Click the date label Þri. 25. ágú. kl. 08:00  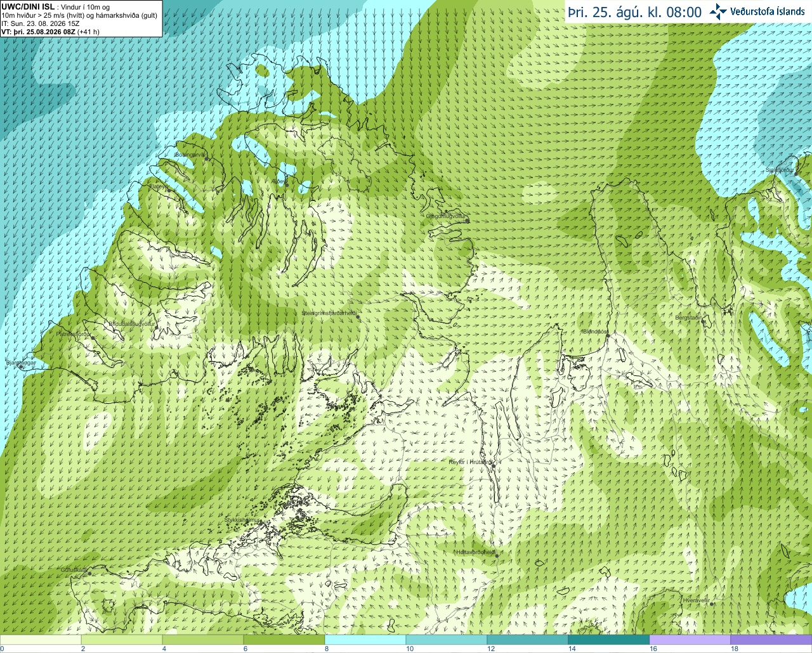[635, 12]
